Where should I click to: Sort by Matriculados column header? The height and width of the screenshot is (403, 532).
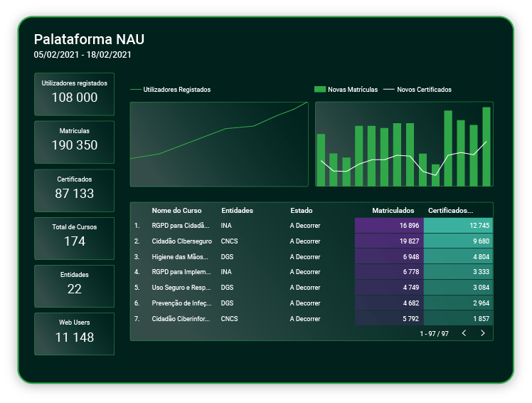click(x=393, y=210)
